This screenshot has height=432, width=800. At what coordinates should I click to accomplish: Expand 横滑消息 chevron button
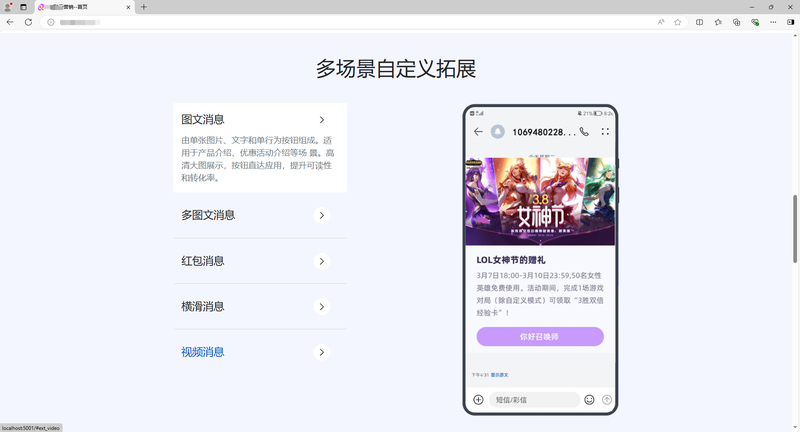[x=322, y=307]
